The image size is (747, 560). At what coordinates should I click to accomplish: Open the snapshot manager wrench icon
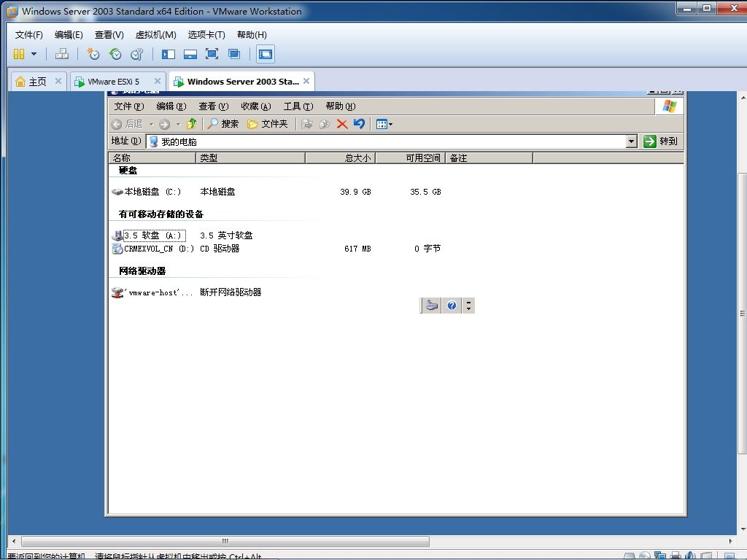coord(137,54)
